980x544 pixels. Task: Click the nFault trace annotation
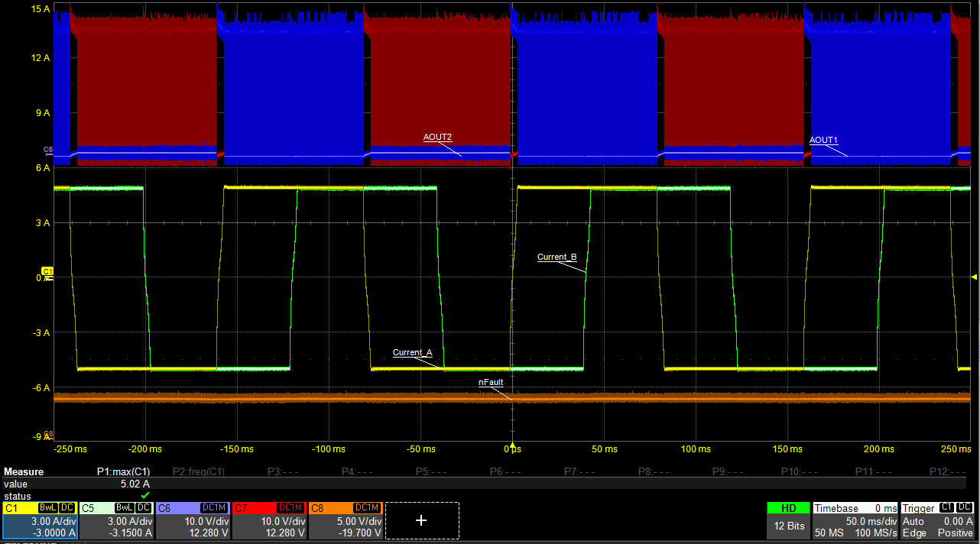[x=491, y=382]
